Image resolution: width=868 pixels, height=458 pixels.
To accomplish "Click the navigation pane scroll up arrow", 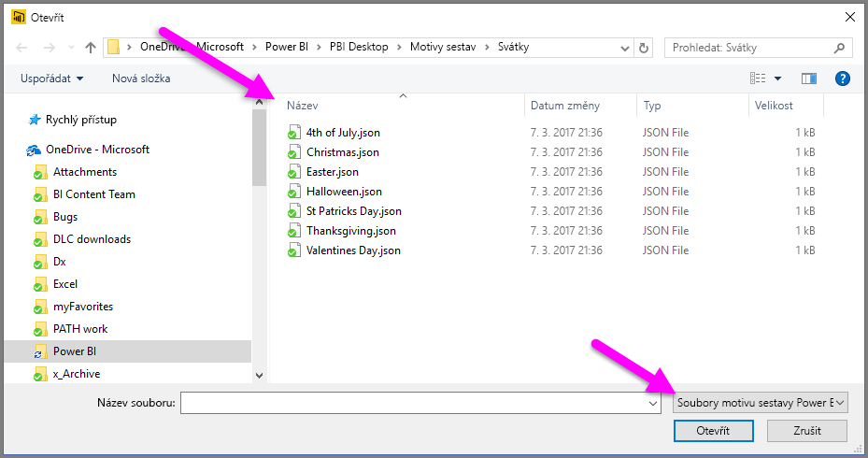I will point(259,102).
